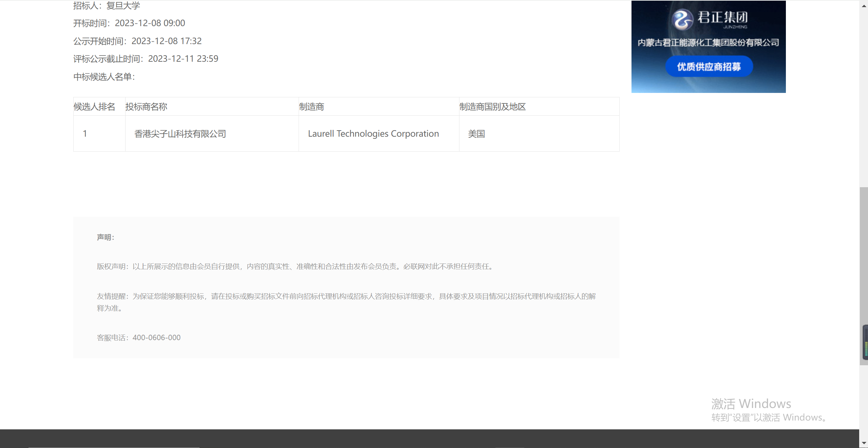Open the 君正集团 advertisement banner

click(709, 47)
